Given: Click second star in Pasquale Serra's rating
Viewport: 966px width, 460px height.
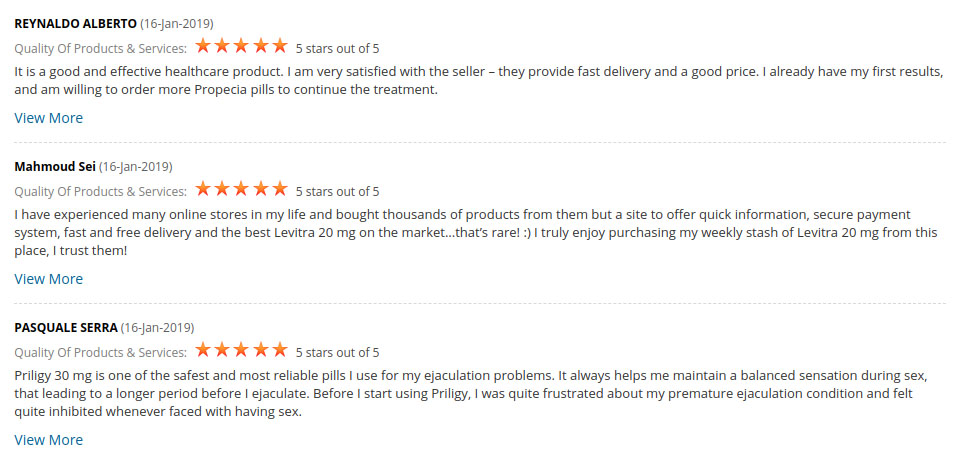Looking at the screenshot, I should point(222,351).
